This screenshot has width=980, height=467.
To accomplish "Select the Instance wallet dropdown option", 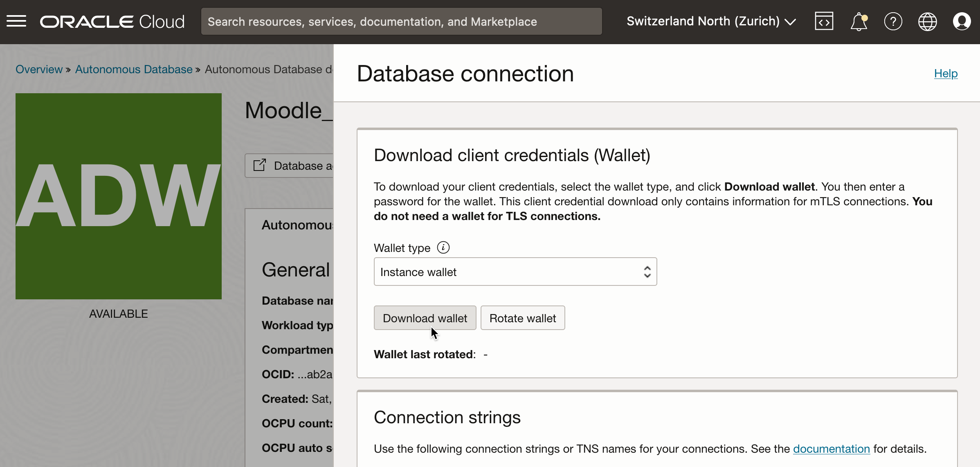I will coord(514,271).
